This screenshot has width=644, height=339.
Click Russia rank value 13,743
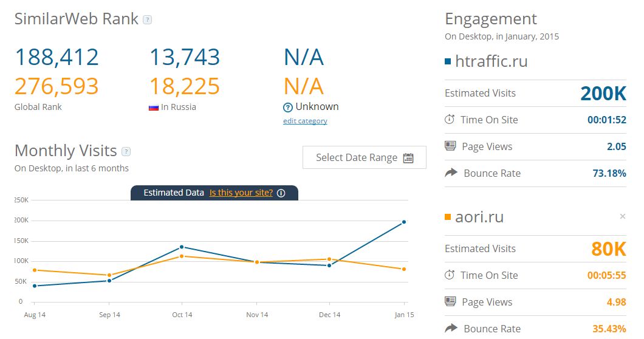pos(185,56)
